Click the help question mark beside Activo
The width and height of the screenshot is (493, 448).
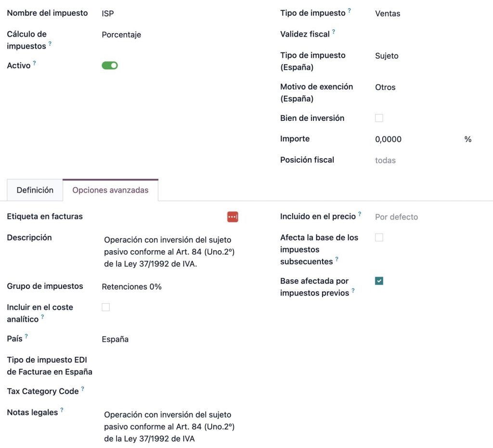click(x=34, y=63)
